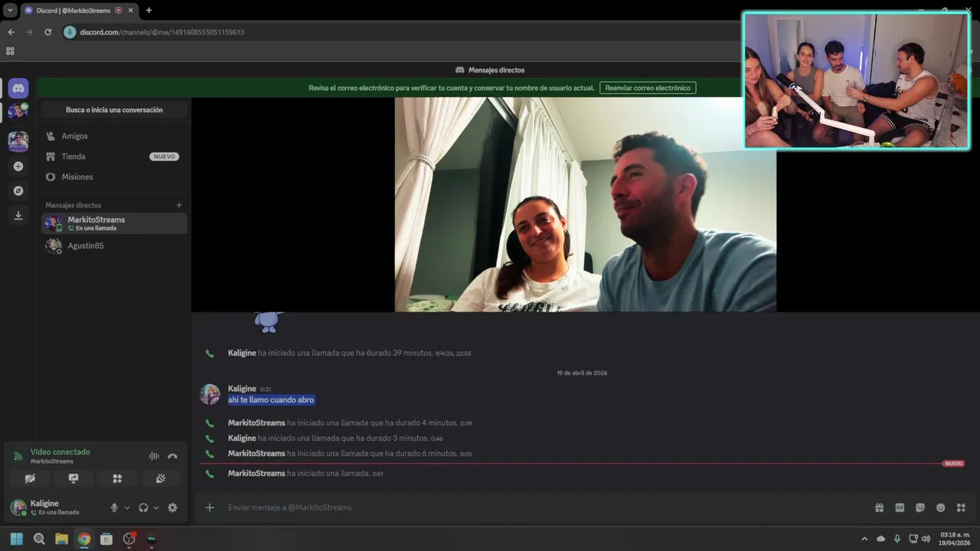
Task: Click NUEVO unread marker badge
Action: coord(953,464)
